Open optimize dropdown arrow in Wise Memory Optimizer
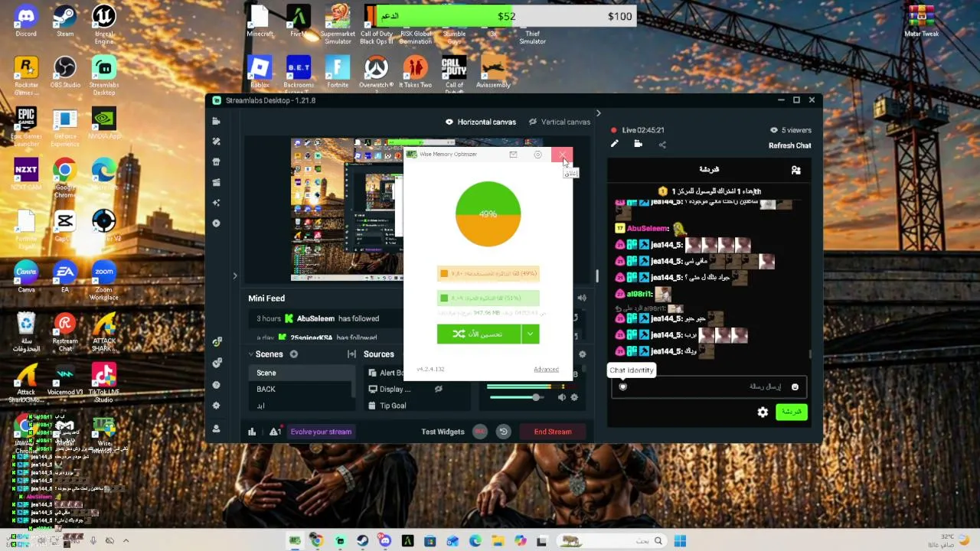980x551 pixels. pyautogui.click(x=530, y=334)
